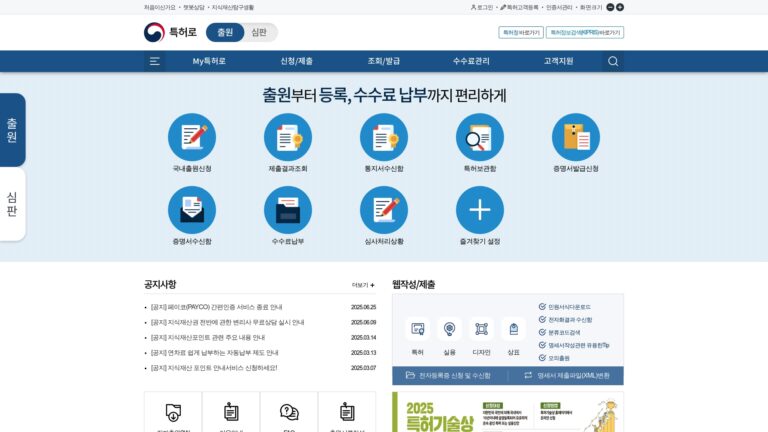Switch to the 심판 side tab

(12, 204)
